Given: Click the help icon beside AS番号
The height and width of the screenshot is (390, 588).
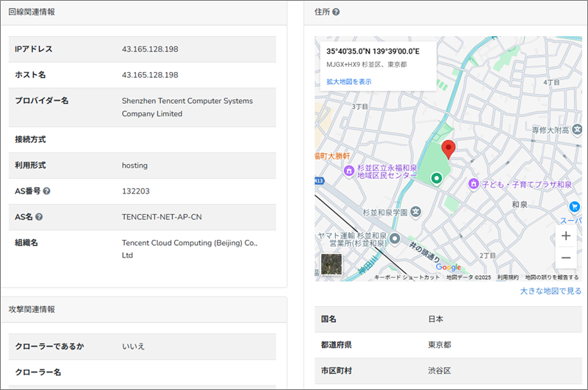Looking at the screenshot, I should 46,191.
